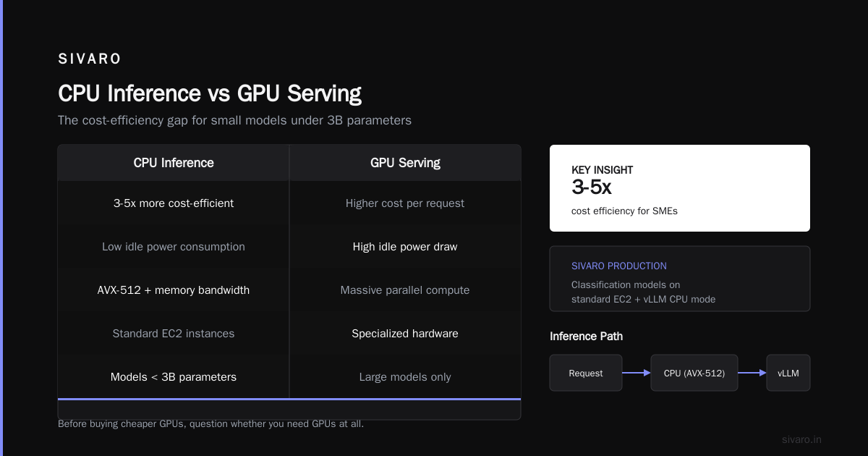
Task: Select the 'Classification models on' line
Action: 626,284
